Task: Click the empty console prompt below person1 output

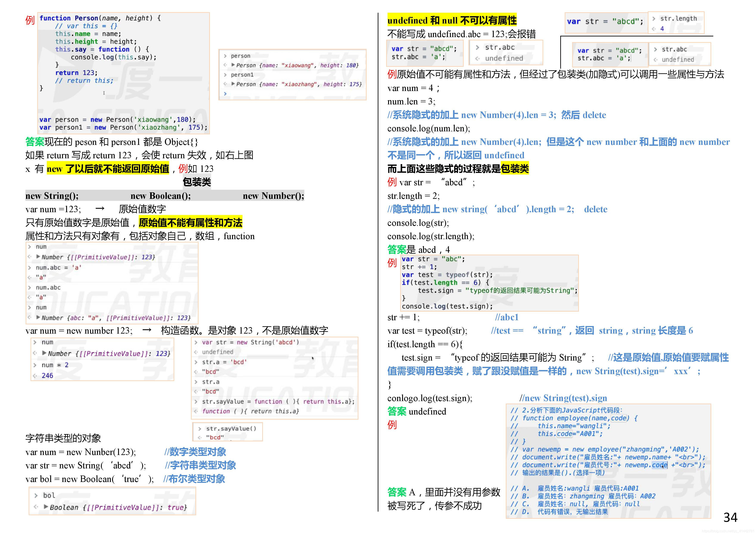Action: [225, 94]
